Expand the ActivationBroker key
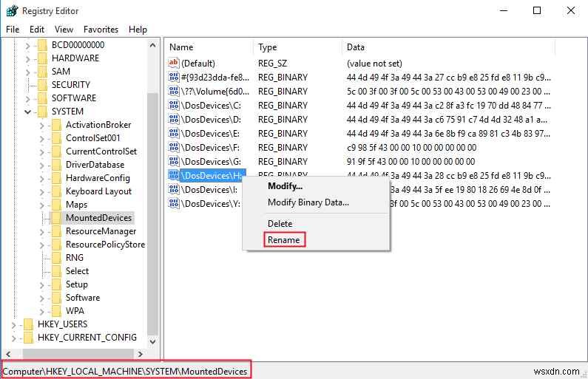The height and width of the screenshot is (379, 588). [41, 126]
